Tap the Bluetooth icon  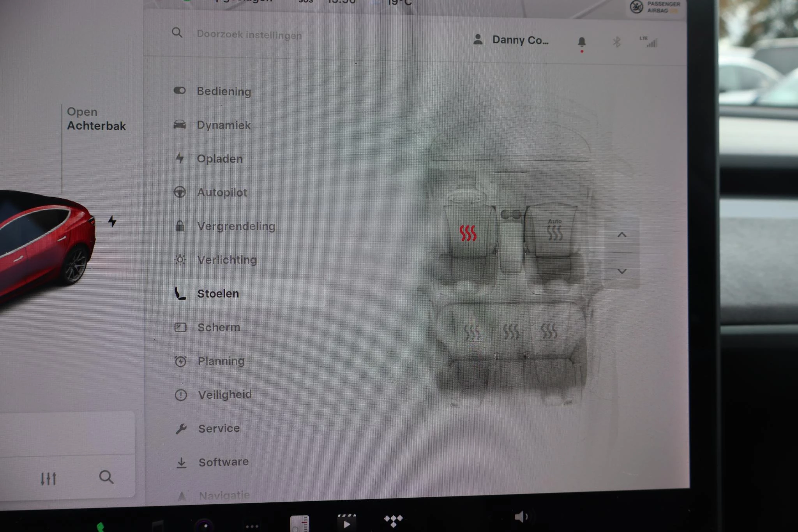[x=616, y=42]
